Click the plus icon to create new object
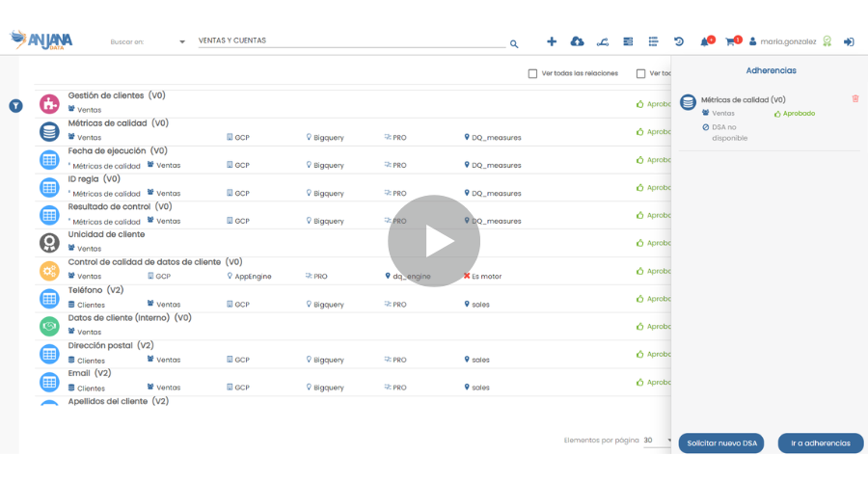The width and height of the screenshot is (868, 482). click(552, 41)
